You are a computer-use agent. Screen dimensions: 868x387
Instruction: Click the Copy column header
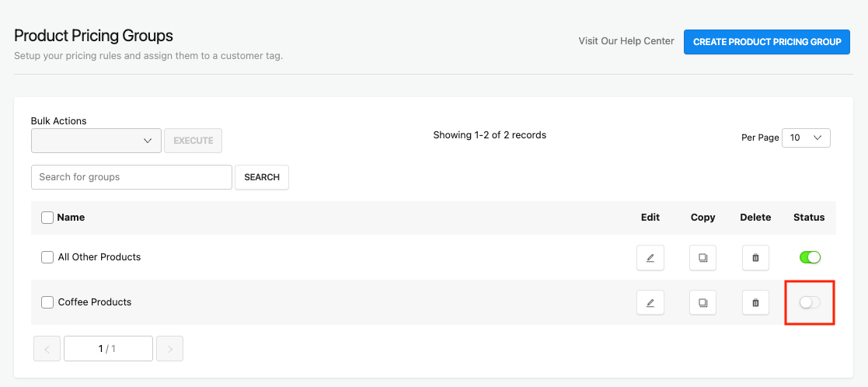pyautogui.click(x=703, y=218)
